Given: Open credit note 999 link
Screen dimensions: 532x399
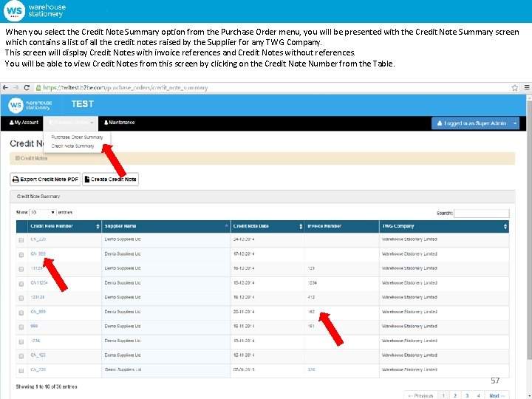Looking at the screenshot, I should (34, 326).
